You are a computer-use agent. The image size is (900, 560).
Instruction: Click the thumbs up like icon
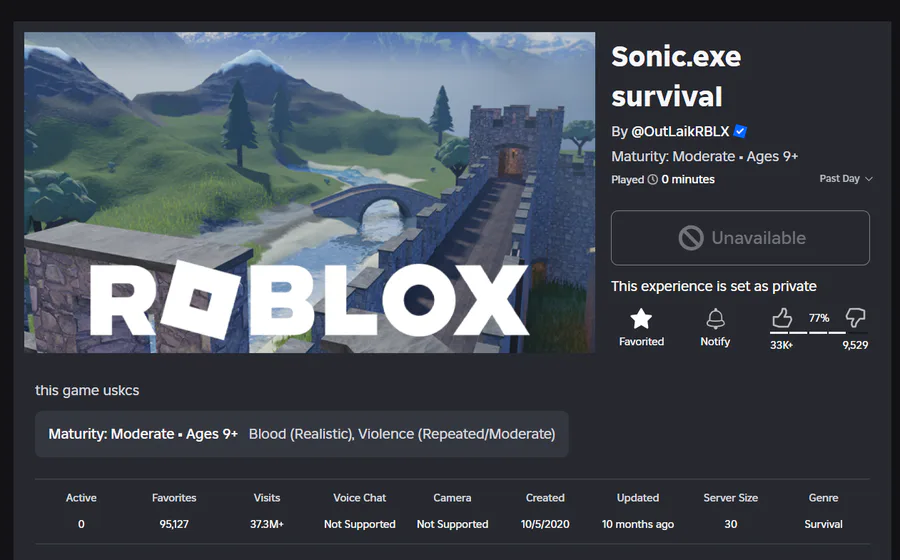781,317
